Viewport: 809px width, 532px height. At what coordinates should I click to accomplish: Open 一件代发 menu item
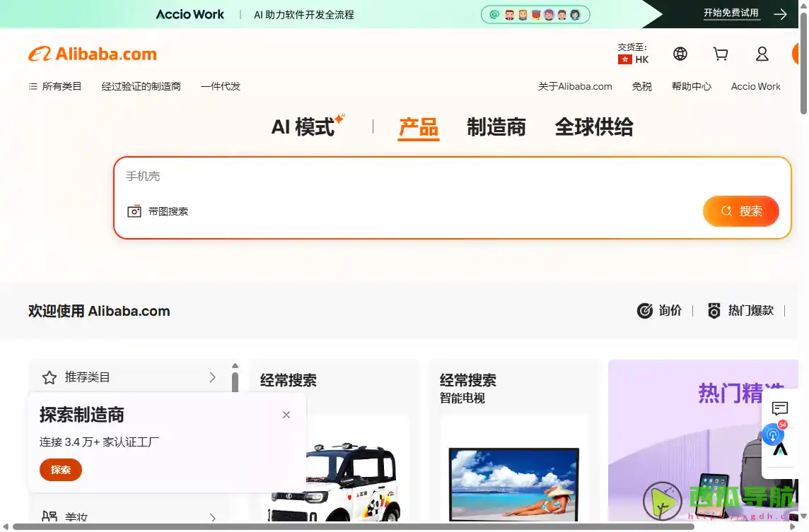click(221, 86)
